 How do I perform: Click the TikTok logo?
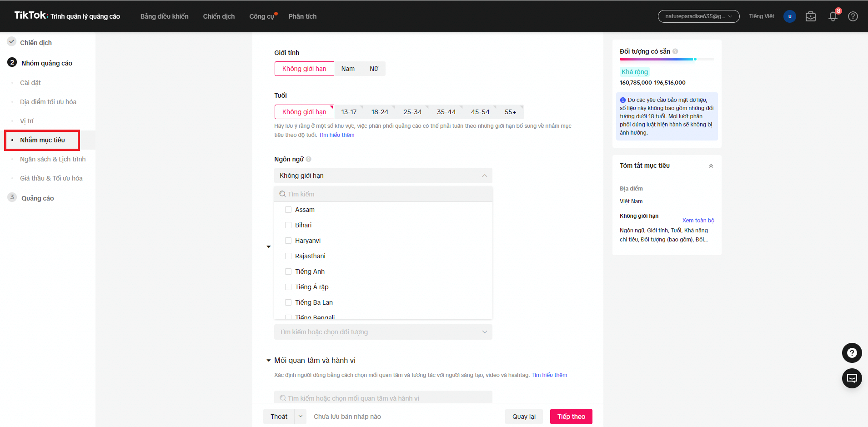tap(30, 15)
